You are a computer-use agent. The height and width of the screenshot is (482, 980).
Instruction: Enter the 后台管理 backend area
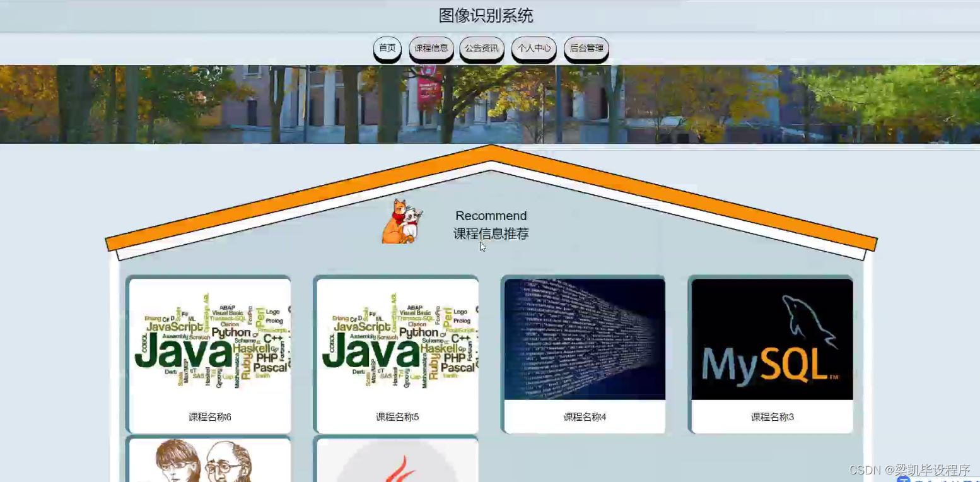[586, 48]
